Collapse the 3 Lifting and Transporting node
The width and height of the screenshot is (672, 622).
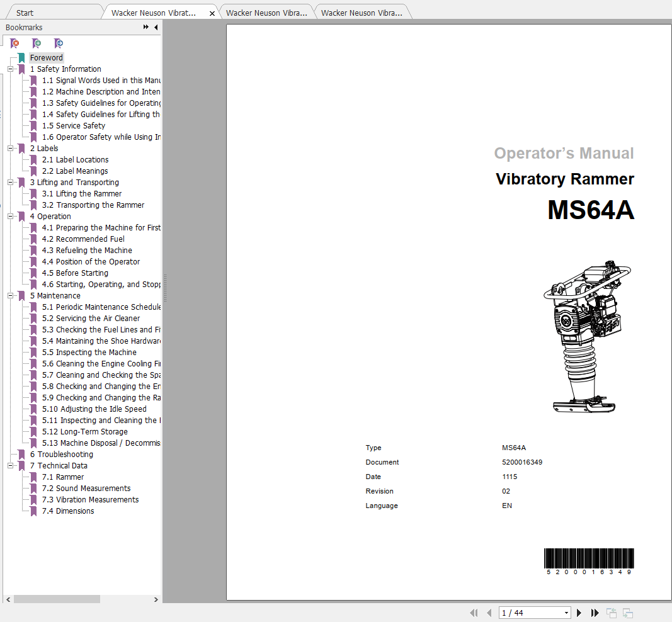(x=10, y=183)
